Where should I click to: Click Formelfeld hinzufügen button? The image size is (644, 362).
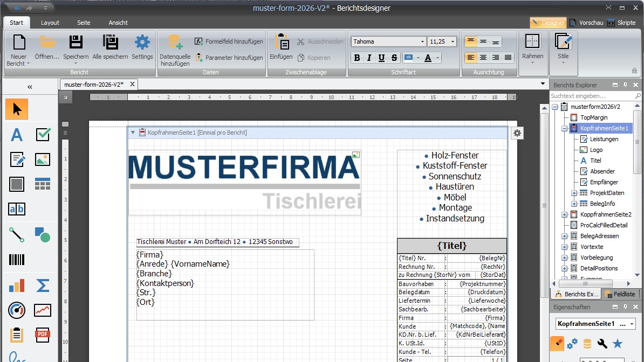coord(229,41)
